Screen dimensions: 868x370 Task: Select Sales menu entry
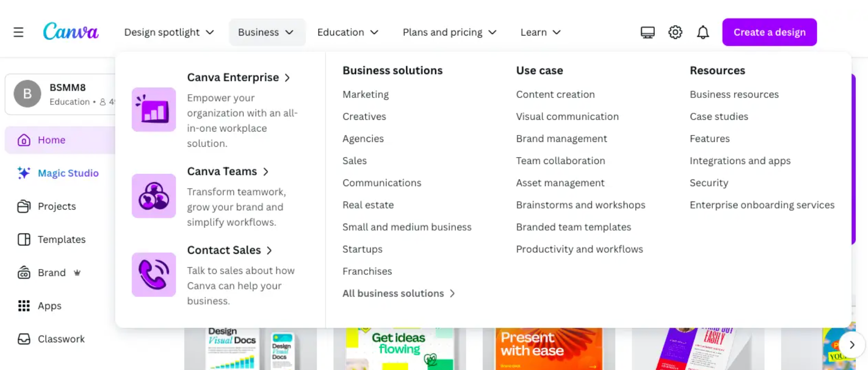pyautogui.click(x=354, y=161)
